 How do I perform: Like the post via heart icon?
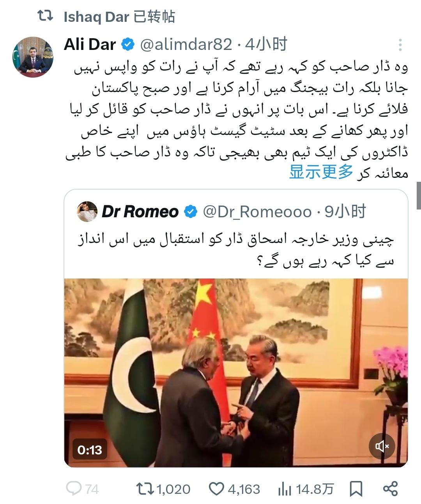pyautogui.click(x=217, y=488)
